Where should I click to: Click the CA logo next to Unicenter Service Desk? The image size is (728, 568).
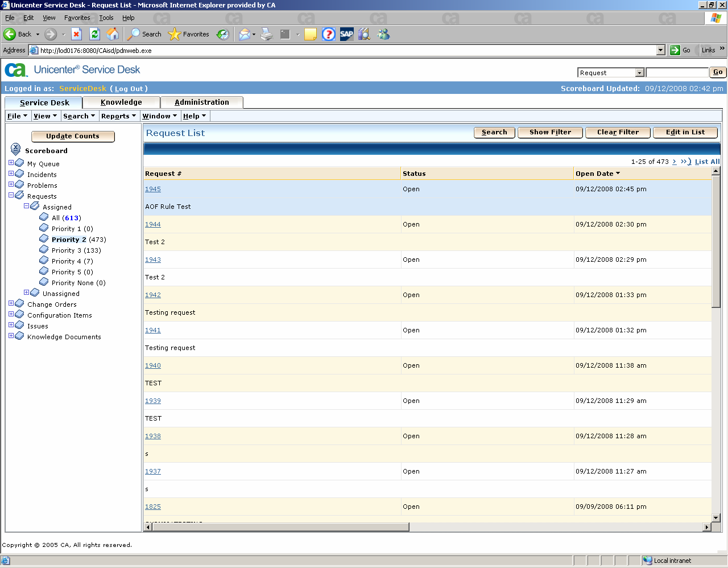pyautogui.click(x=16, y=69)
